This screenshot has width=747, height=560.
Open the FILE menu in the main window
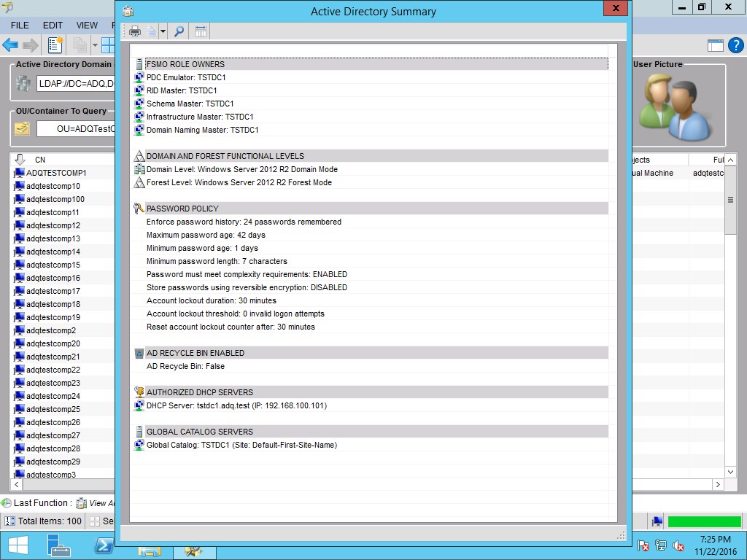[20, 26]
